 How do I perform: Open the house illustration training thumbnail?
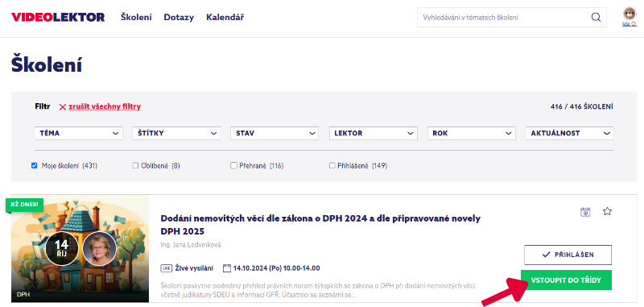point(80,249)
